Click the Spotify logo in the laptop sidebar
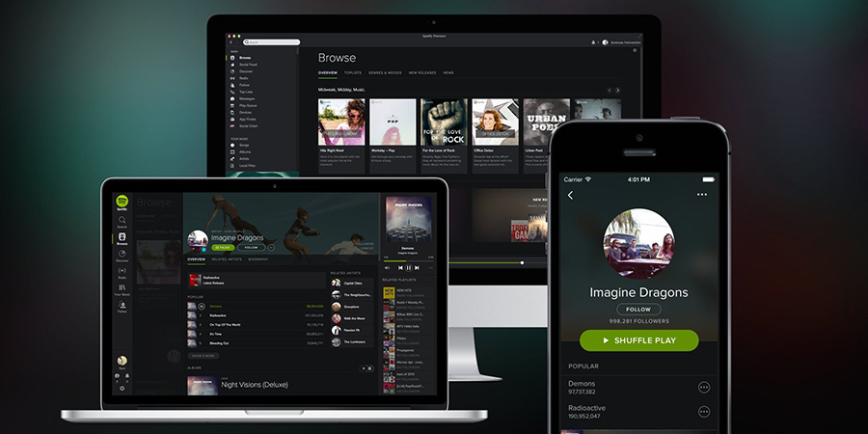 (x=122, y=201)
